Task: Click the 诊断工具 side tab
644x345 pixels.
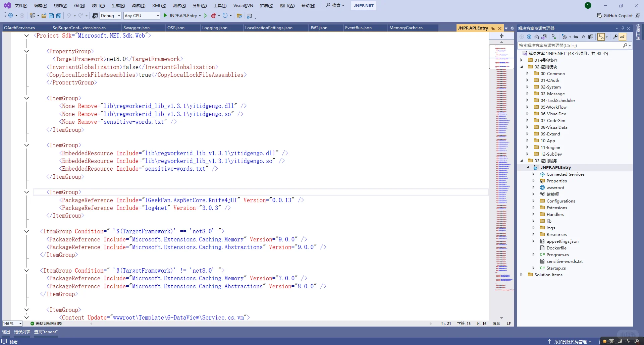Action: click(638, 32)
